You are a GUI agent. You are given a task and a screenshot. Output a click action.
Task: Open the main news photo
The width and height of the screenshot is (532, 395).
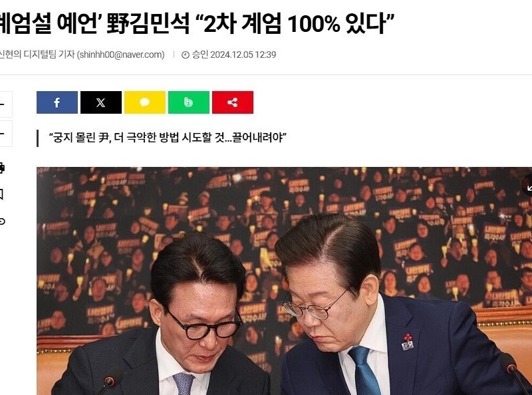tap(285, 281)
